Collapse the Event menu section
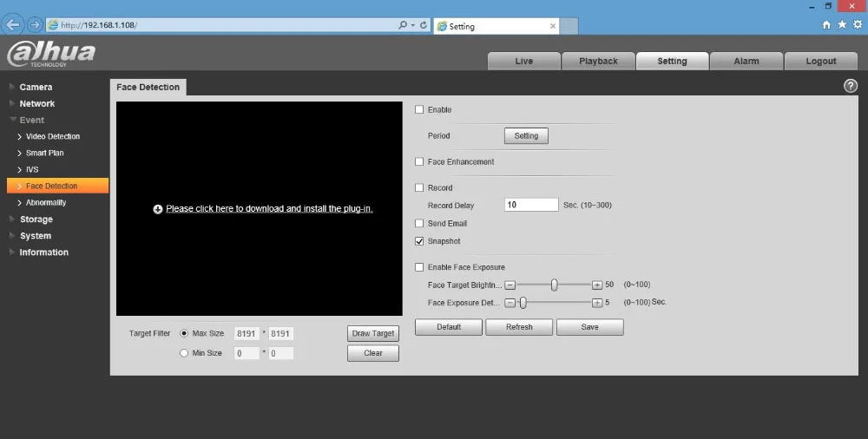The height and width of the screenshot is (439, 868). point(31,120)
